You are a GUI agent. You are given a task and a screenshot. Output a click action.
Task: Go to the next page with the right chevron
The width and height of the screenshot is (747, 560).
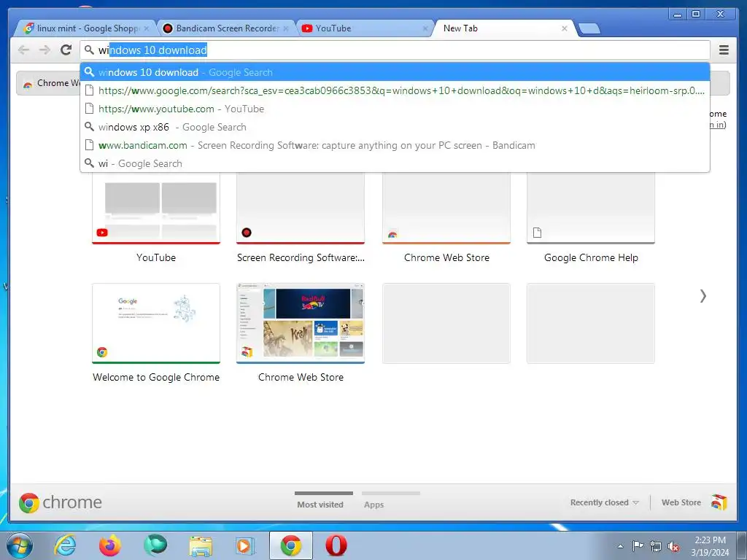point(703,296)
